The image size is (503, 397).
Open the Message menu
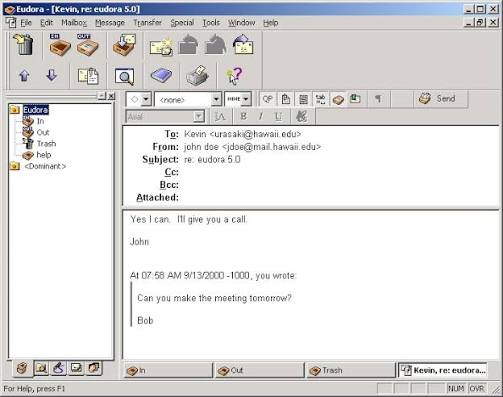110,23
